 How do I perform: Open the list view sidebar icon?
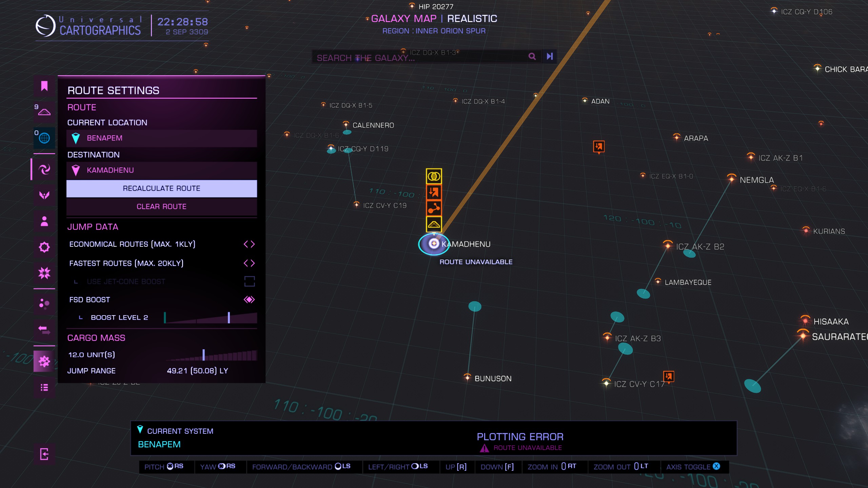coord(44,387)
